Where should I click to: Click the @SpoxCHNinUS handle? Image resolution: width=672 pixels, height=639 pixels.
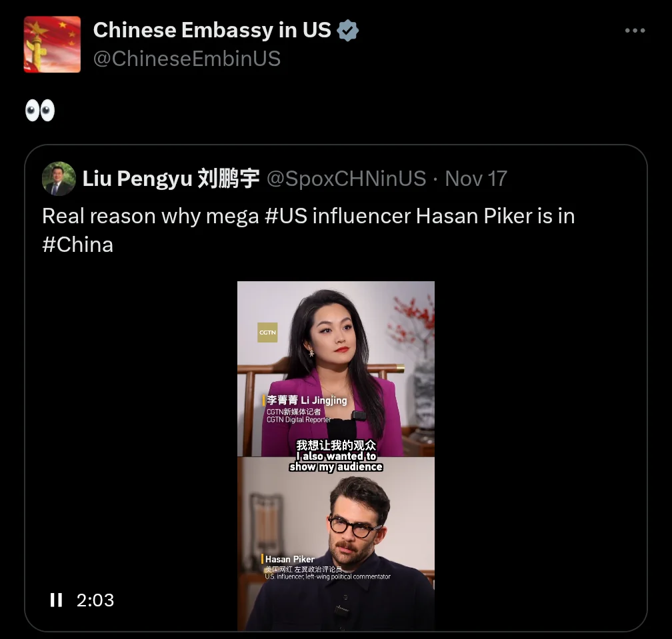[346, 179]
